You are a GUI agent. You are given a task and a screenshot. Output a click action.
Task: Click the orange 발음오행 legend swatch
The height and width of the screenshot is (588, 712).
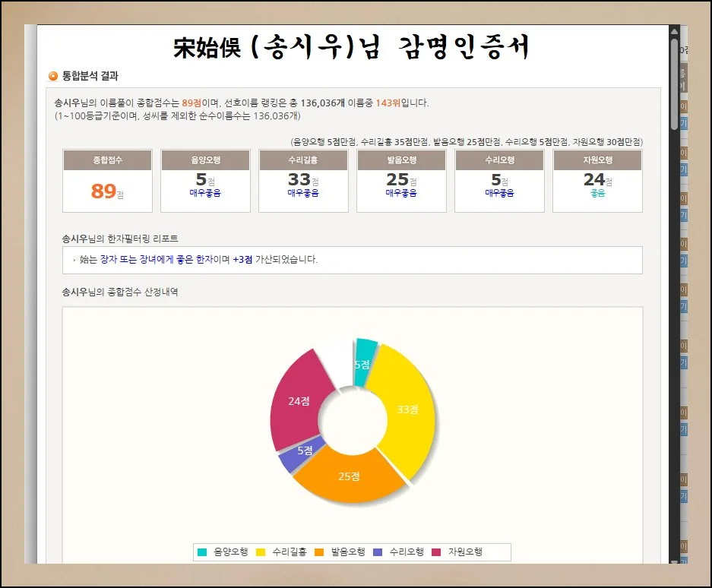319,552
